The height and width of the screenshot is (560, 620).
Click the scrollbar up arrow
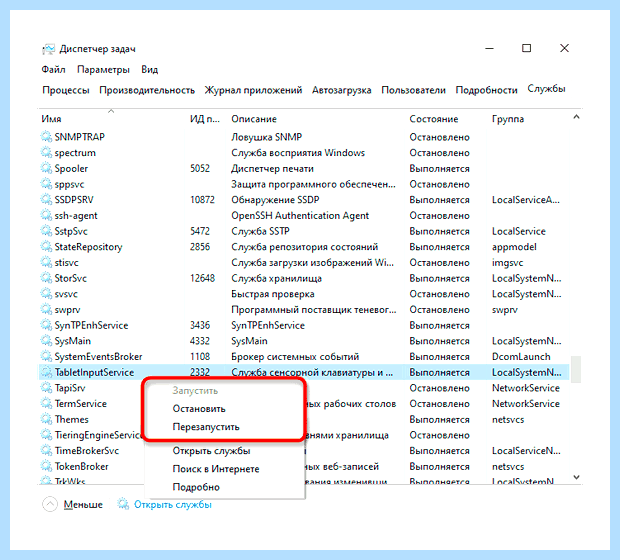coord(577,117)
